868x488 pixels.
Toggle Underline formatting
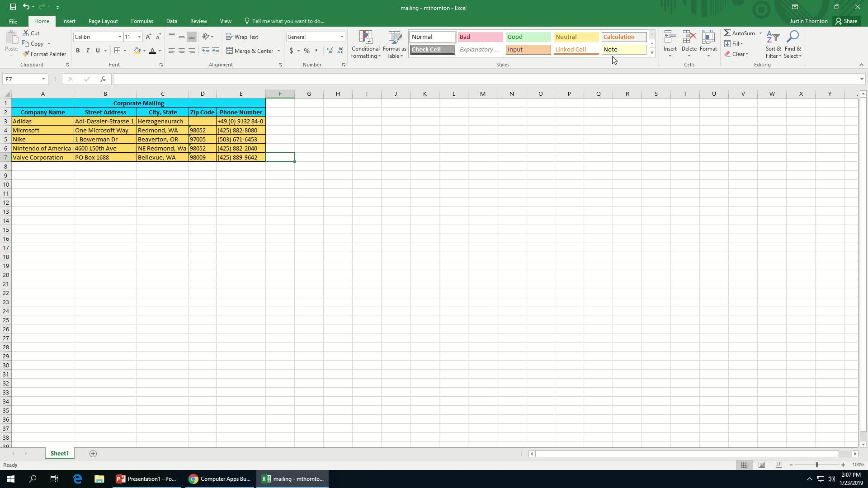[98, 51]
